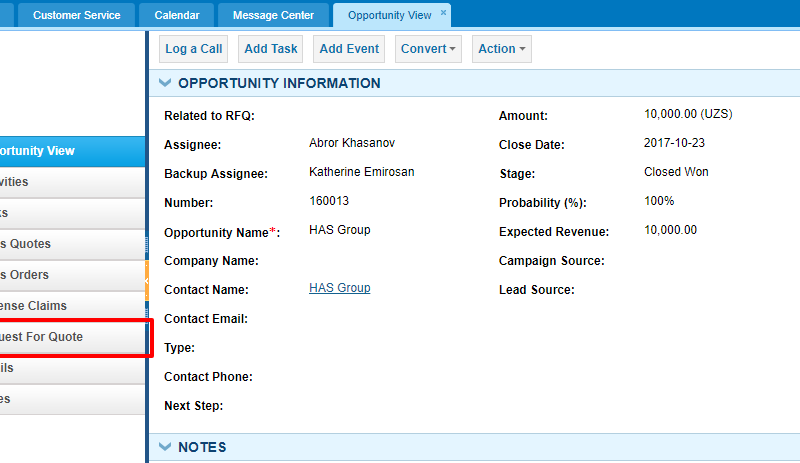Screen dimensions: 800x463
Task: Open the Message Center tab
Action: 273,15
